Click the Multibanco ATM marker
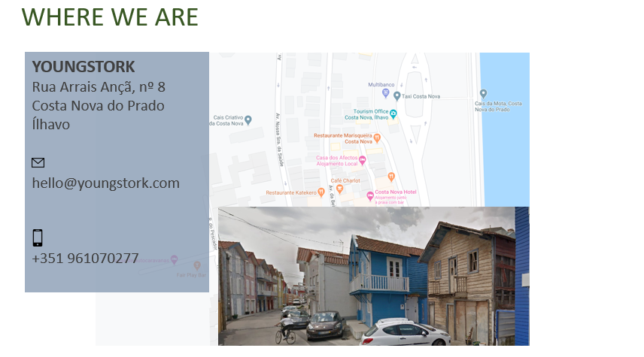Screen dimensions: 644x357 pos(386,93)
